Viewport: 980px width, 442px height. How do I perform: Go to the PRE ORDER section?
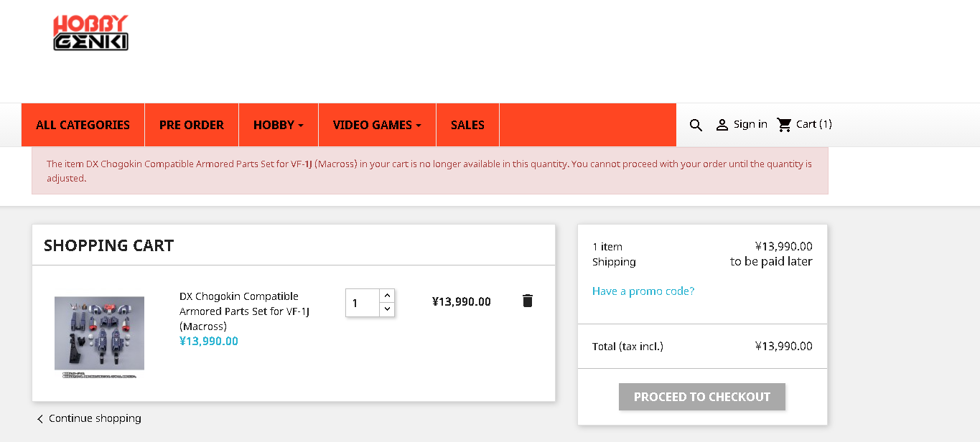[192, 125]
